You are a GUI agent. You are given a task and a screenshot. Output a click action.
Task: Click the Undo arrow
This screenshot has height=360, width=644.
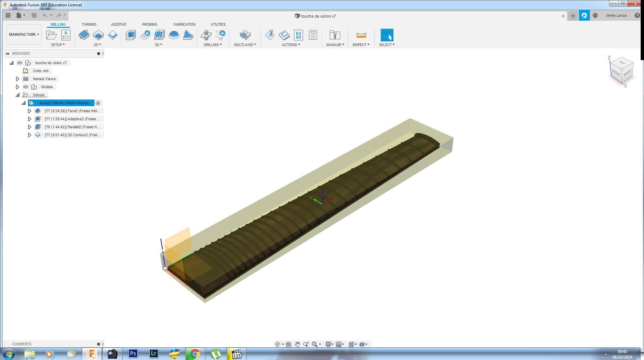coord(45,15)
